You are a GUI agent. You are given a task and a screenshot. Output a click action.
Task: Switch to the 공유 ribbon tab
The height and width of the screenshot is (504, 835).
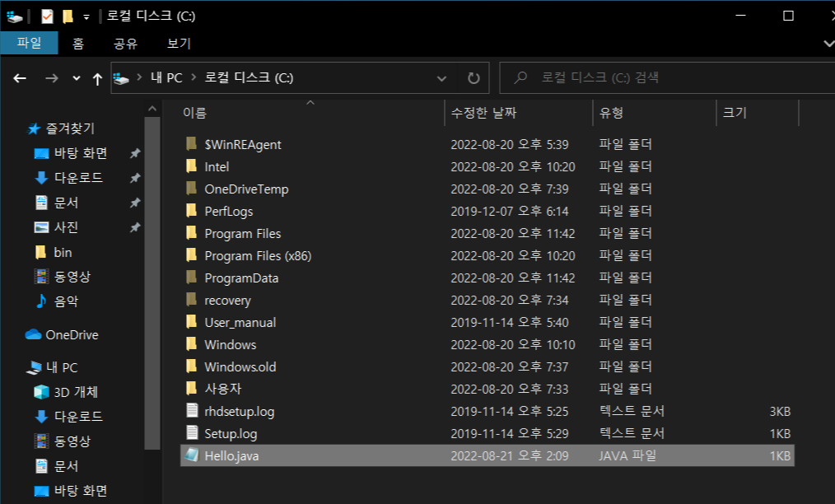coord(126,43)
